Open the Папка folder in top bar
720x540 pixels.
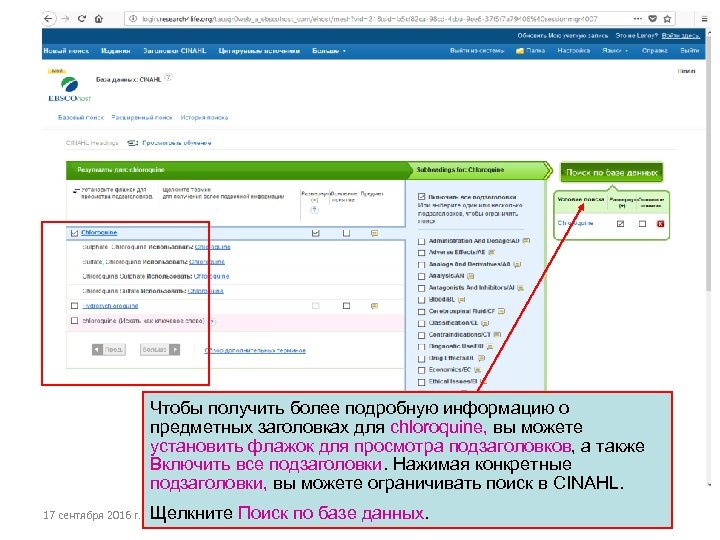(530, 51)
